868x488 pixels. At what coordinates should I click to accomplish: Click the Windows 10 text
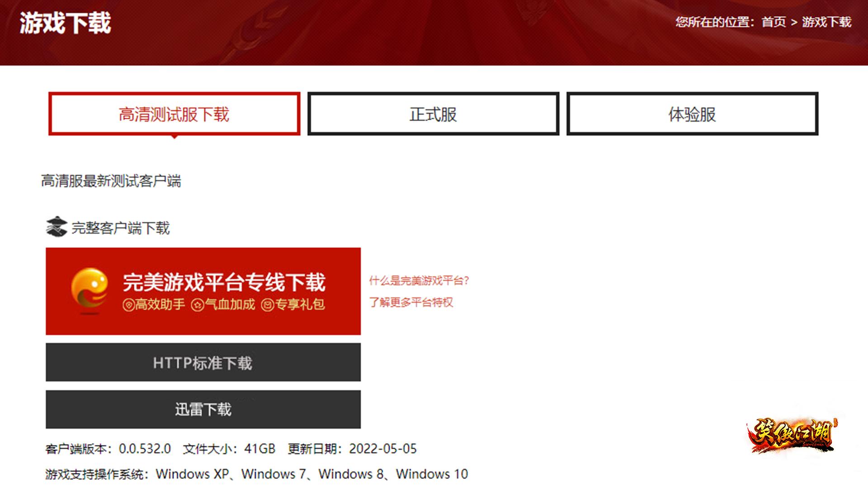432,474
